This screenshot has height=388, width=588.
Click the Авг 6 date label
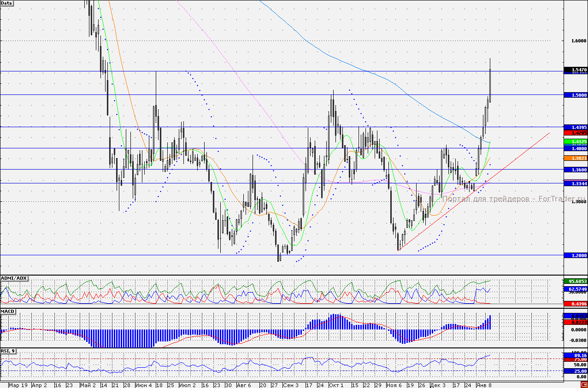click(x=244, y=385)
